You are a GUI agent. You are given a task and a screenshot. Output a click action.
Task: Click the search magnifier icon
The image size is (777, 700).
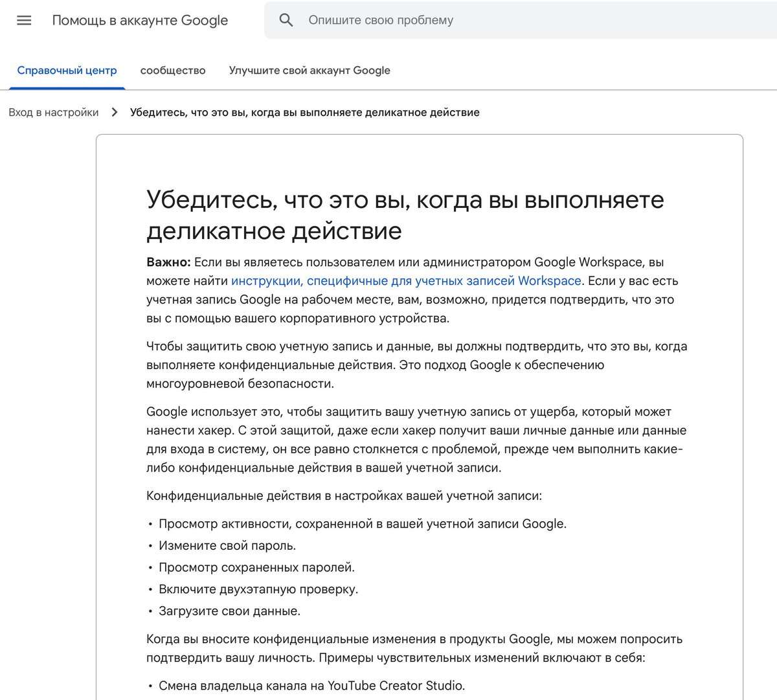tap(286, 20)
